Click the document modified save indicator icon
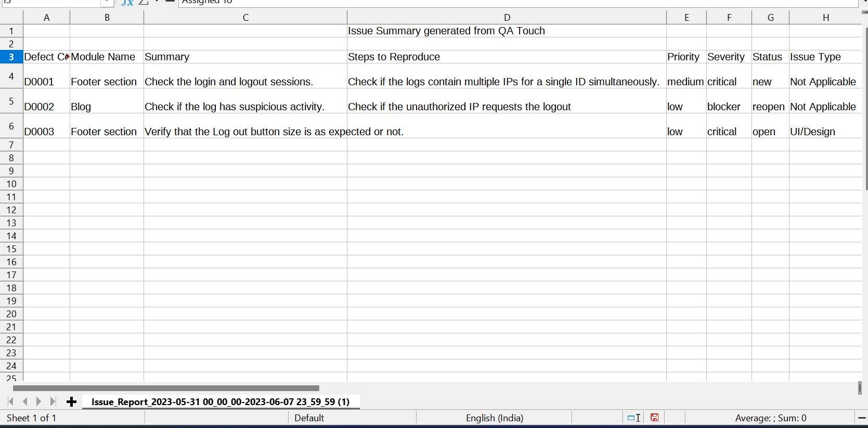 654,418
